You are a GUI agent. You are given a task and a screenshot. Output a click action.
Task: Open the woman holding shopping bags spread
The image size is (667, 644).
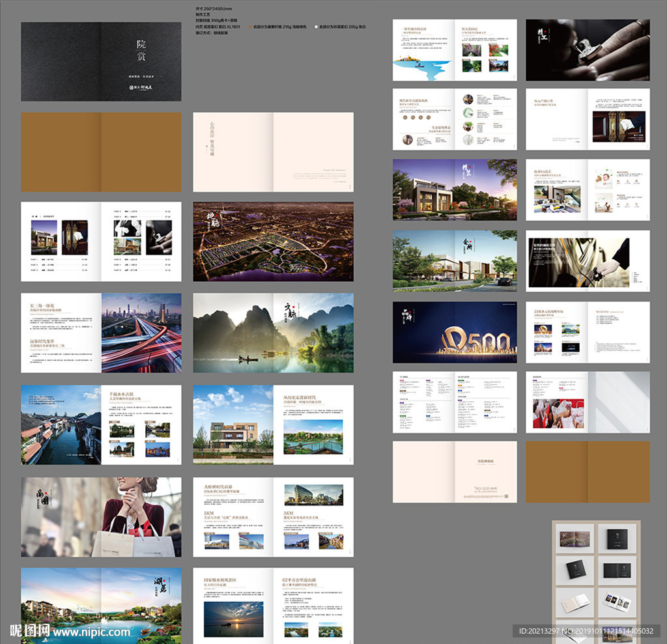coord(101,517)
